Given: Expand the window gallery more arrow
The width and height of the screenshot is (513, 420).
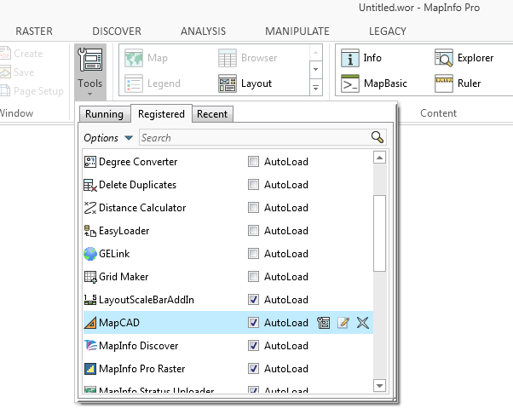Looking at the screenshot, I should [315, 88].
